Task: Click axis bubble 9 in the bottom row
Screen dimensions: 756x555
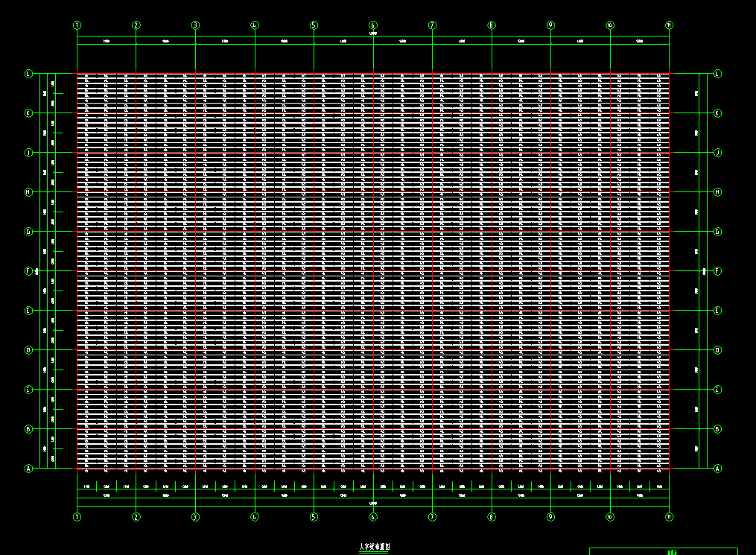Action: [x=550, y=517]
